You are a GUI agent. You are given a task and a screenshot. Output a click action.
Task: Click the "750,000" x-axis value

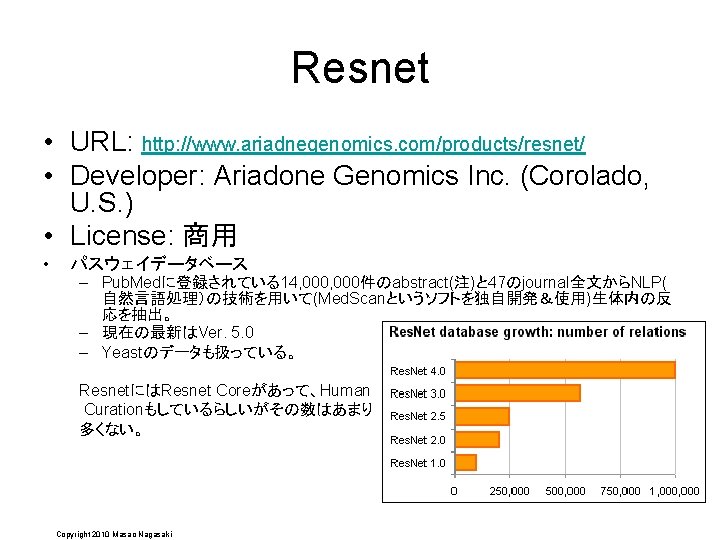click(x=620, y=491)
